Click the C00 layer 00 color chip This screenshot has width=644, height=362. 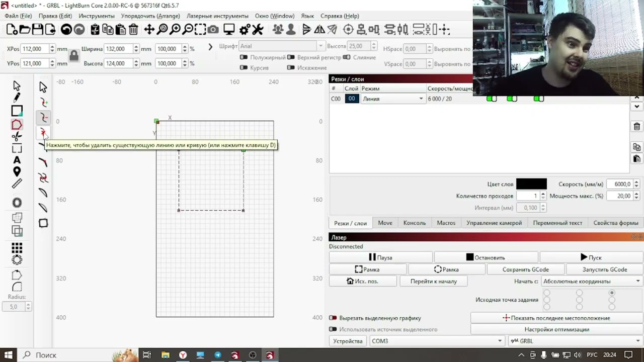352,99
